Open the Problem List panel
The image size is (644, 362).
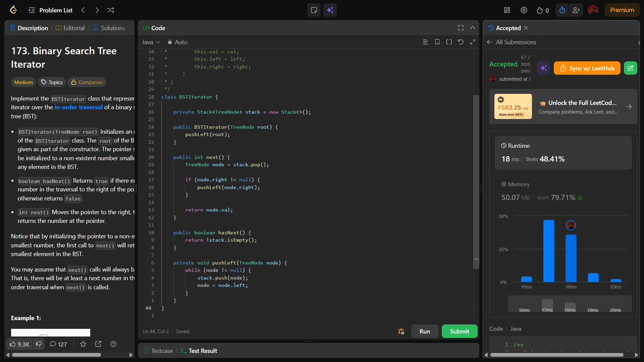point(50,10)
